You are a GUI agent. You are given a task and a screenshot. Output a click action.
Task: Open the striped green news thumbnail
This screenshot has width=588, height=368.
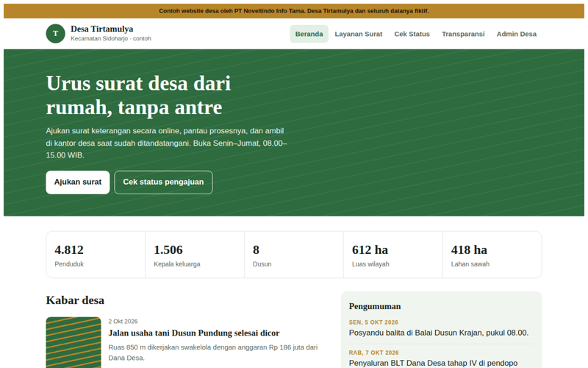[x=73, y=342]
